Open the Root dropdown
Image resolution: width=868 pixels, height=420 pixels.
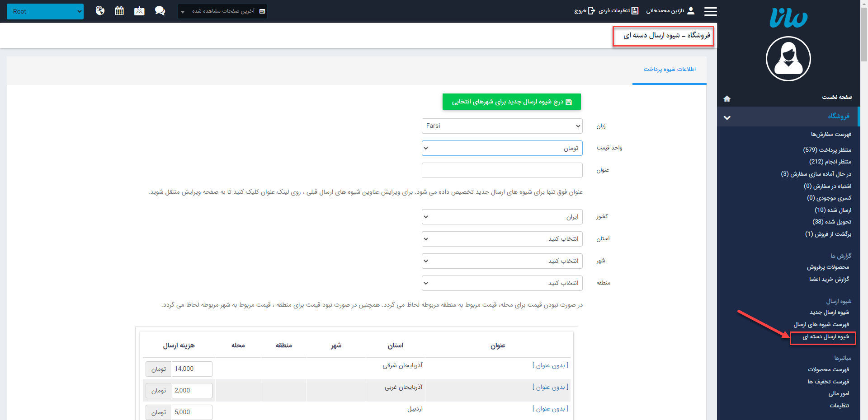coord(45,11)
